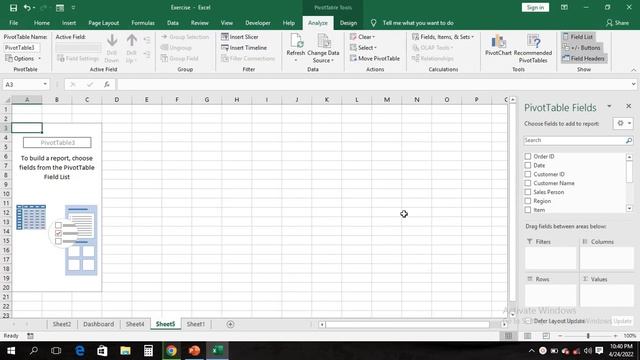Viewport: 640px width, 360px height.
Task: Click the macro record icon in status bar
Action: [x=30, y=336]
